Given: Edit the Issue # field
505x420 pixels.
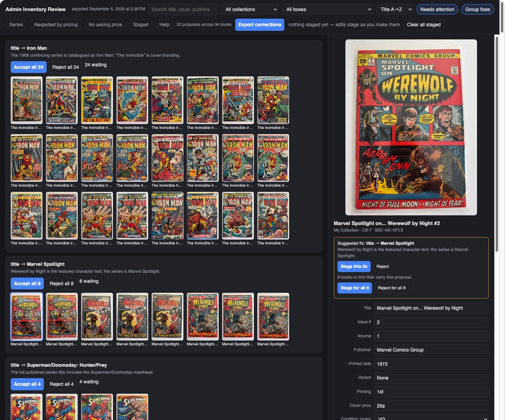Looking at the screenshot, I should [x=431, y=322].
